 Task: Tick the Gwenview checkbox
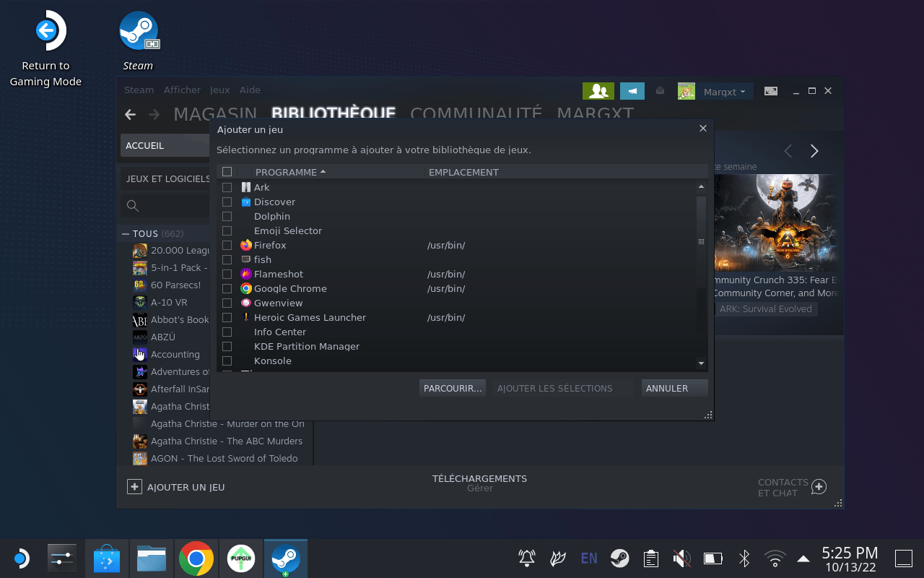coord(227,303)
